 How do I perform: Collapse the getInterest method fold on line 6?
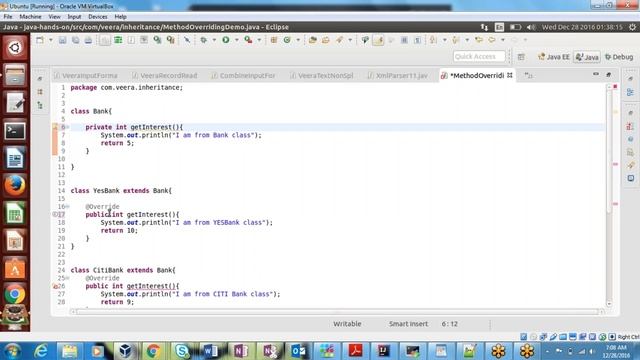click(68, 127)
